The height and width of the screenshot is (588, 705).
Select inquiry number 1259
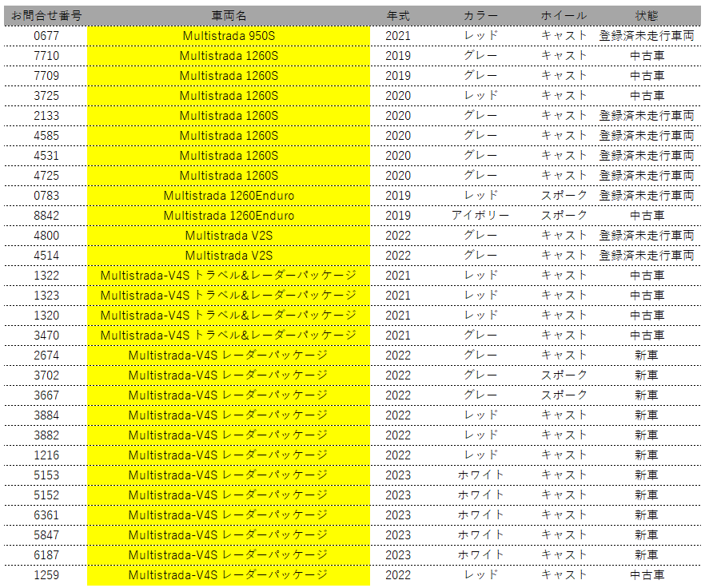46,575
